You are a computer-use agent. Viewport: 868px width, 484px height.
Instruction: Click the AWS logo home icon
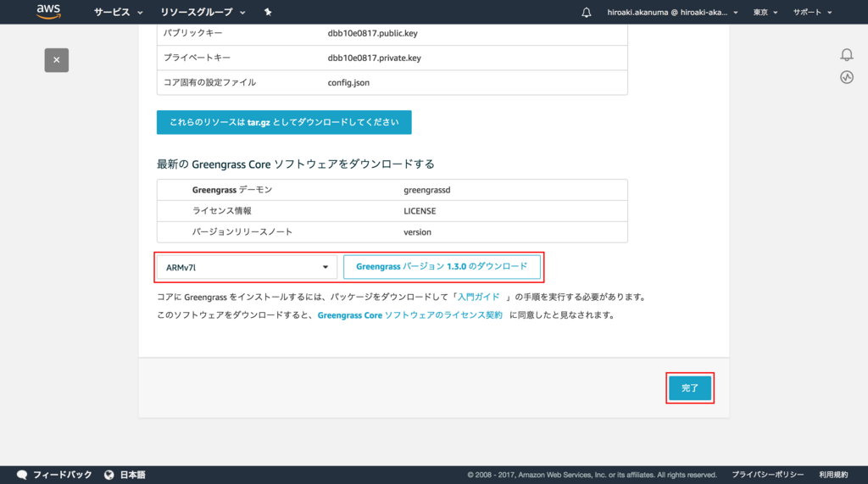(x=48, y=12)
